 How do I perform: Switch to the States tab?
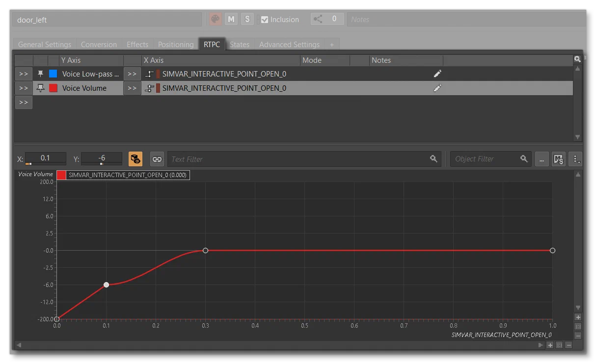click(x=240, y=44)
